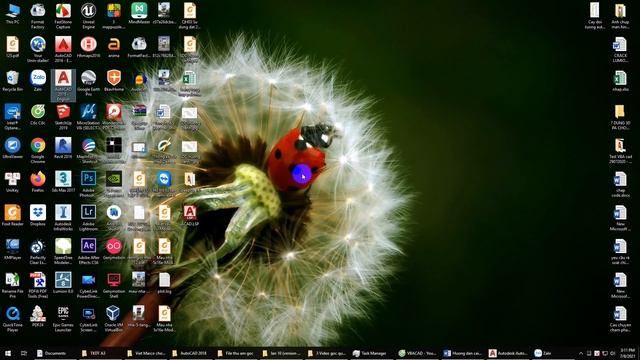The width and height of the screenshot is (640, 360).
Task: Open Autodesk InfraWorks shortcut
Action: pyautogui.click(x=63, y=218)
